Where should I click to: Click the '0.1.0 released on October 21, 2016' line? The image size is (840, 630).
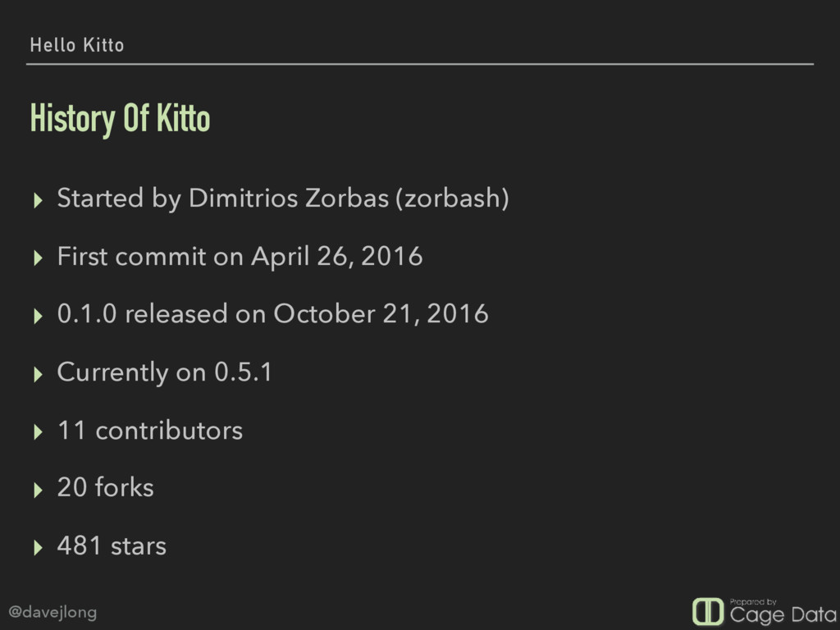(x=272, y=314)
